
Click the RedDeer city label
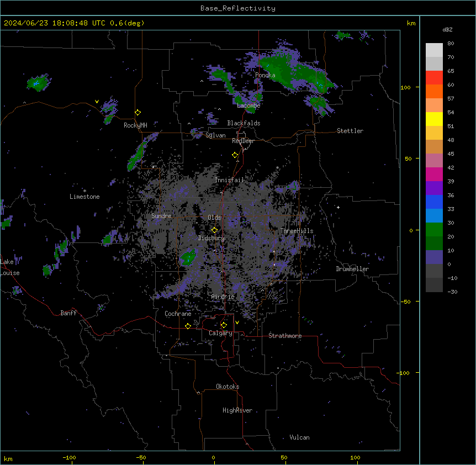[243, 141]
